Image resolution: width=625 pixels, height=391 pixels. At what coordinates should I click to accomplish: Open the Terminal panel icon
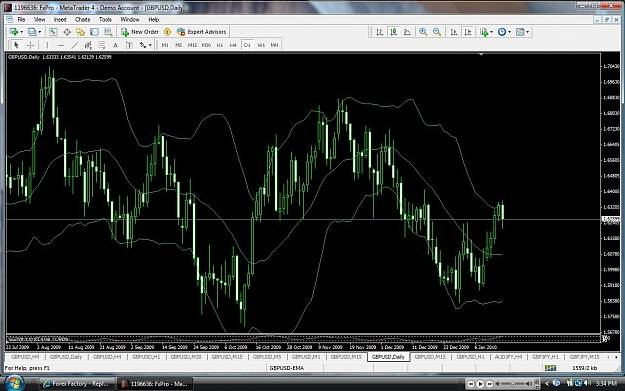coord(94,32)
